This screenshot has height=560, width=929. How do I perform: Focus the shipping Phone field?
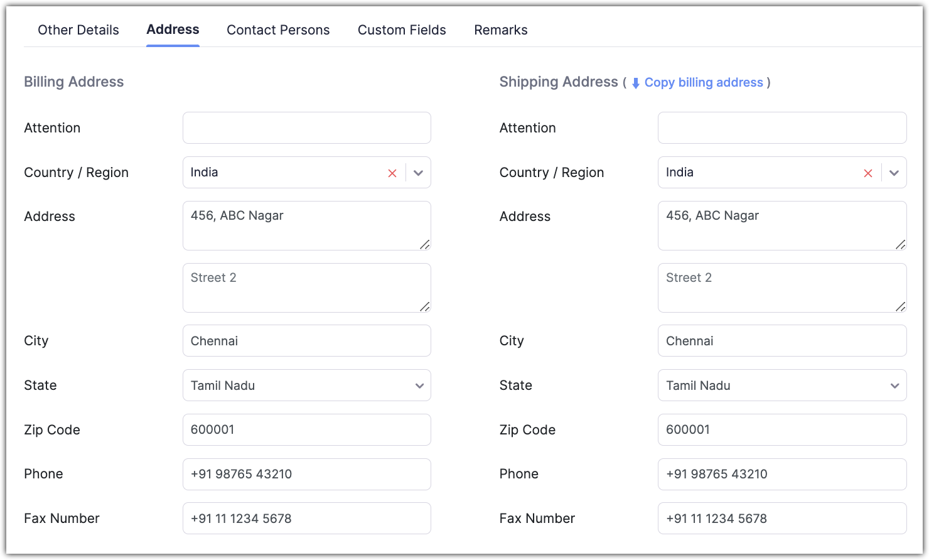coord(781,474)
